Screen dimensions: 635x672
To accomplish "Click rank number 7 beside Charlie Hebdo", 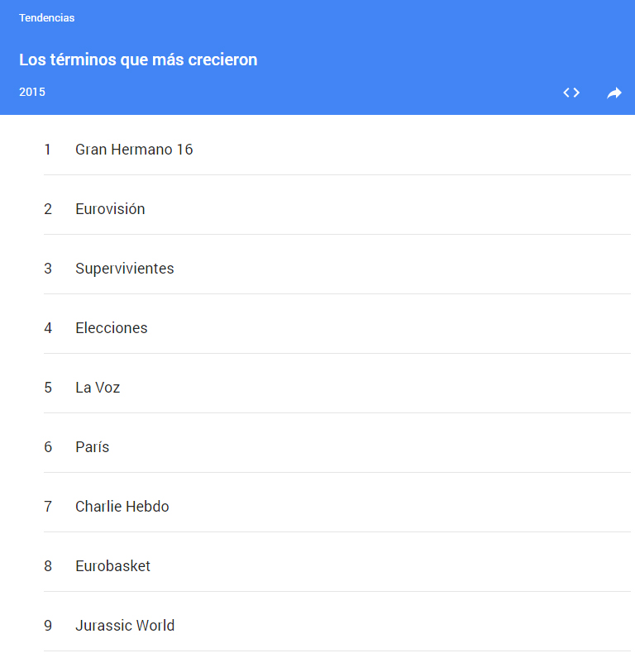I will tap(48, 507).
